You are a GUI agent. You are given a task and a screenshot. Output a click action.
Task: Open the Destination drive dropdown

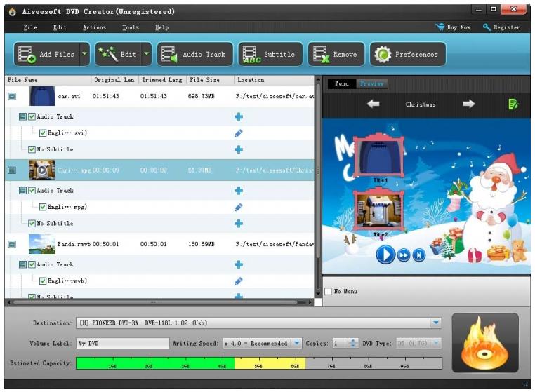tap(435, 323)
